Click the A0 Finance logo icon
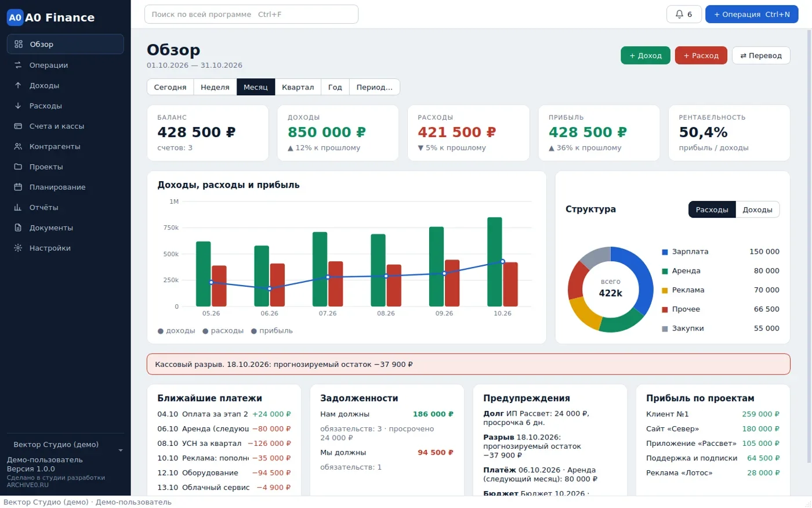 pyautogui.click(x=15, y=17)
